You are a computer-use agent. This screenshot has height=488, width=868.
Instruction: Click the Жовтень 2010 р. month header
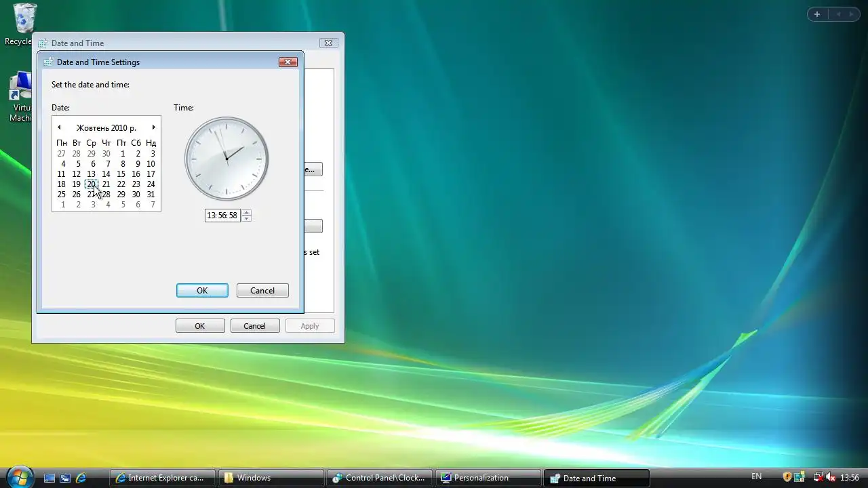pos(106,127)
